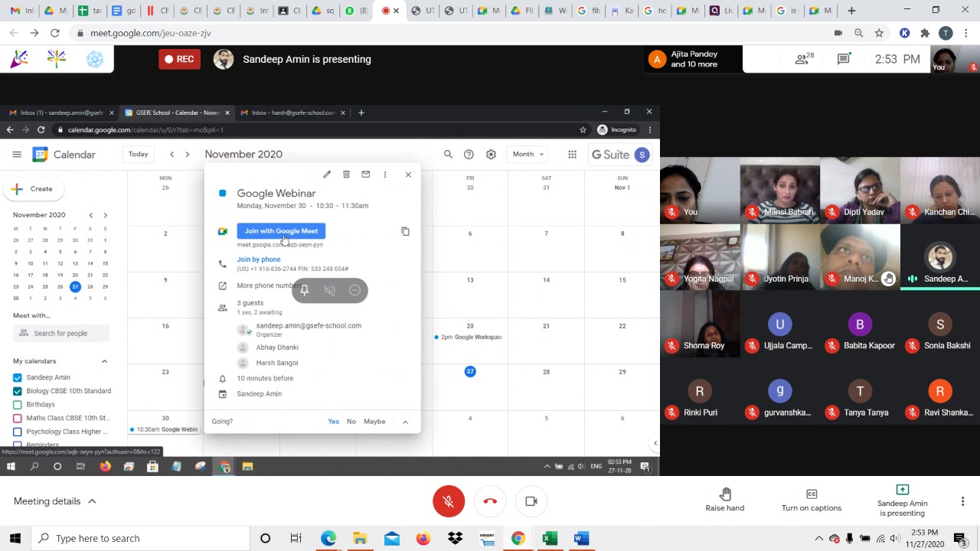This screenshot has height=551, width=980.
Task: Switch to Inbox sandeep.amin tab
Action: click(x=61, y=112)
